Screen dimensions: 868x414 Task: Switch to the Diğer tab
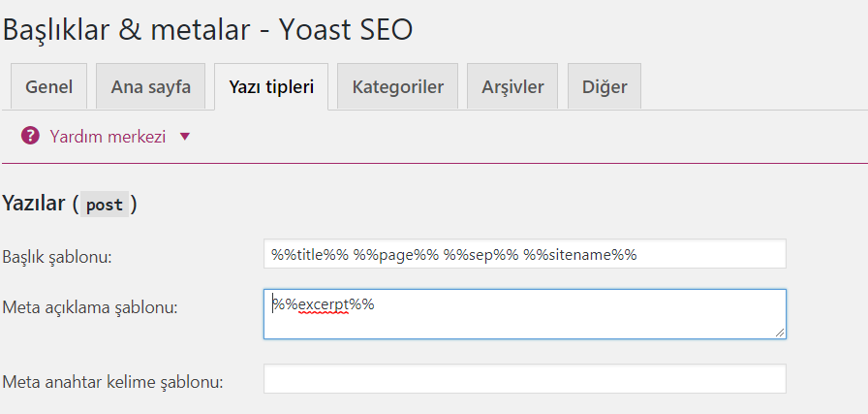604,87
